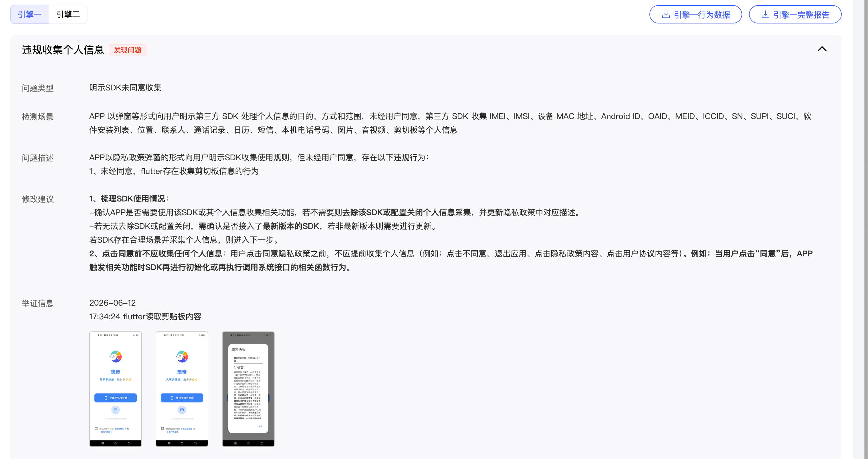Click the 违规收集个人信息 heading

tap(63, 50)
